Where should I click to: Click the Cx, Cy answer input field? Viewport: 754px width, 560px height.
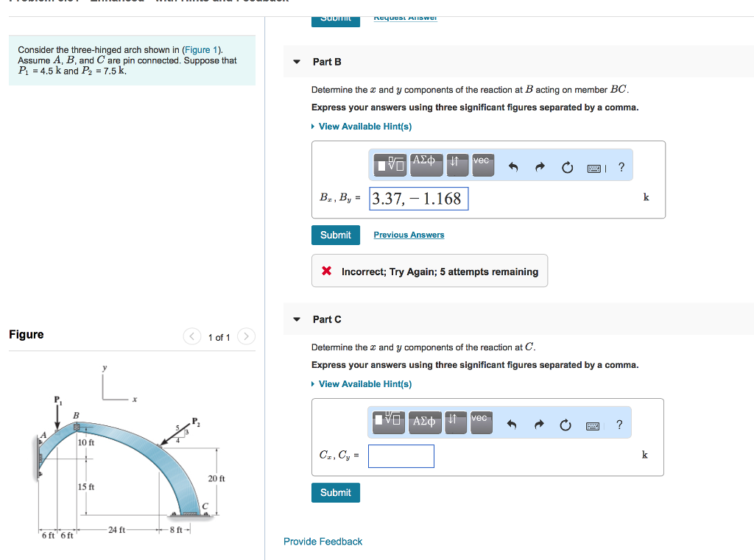pyautogui.click(x=401, y=456)
